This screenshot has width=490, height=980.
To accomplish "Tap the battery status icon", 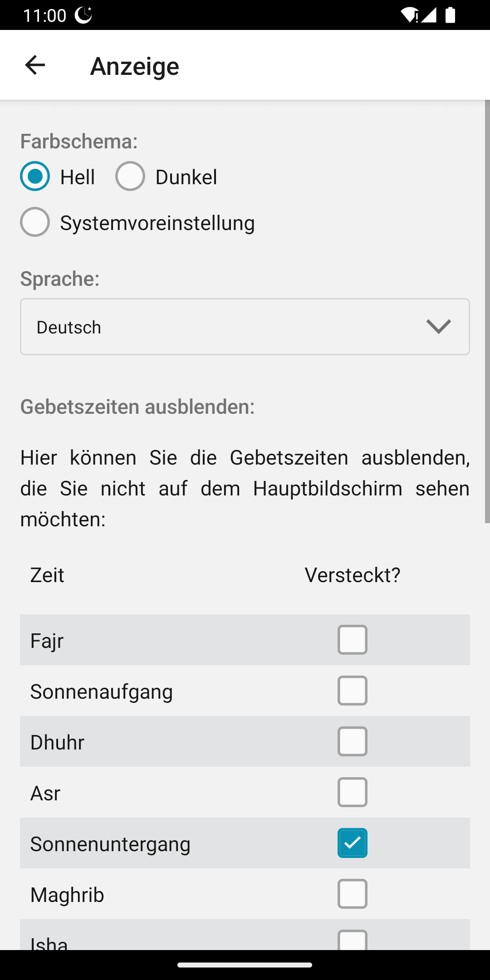I will pos(450,15).
